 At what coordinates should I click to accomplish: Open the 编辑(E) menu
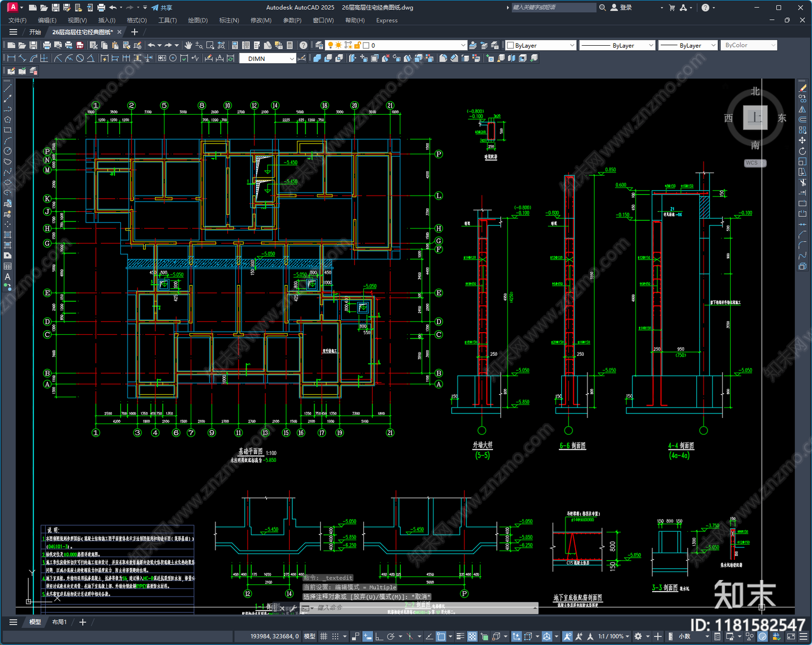click(x=47, y=20)
